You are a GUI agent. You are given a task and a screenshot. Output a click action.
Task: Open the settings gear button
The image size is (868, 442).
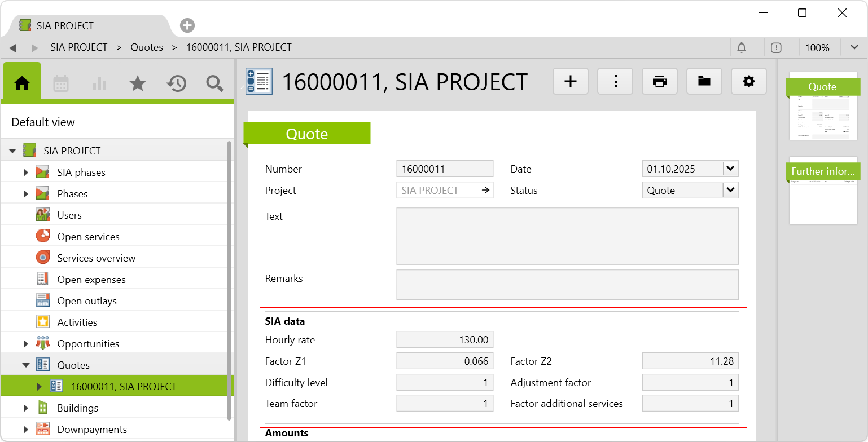(748, 81)
